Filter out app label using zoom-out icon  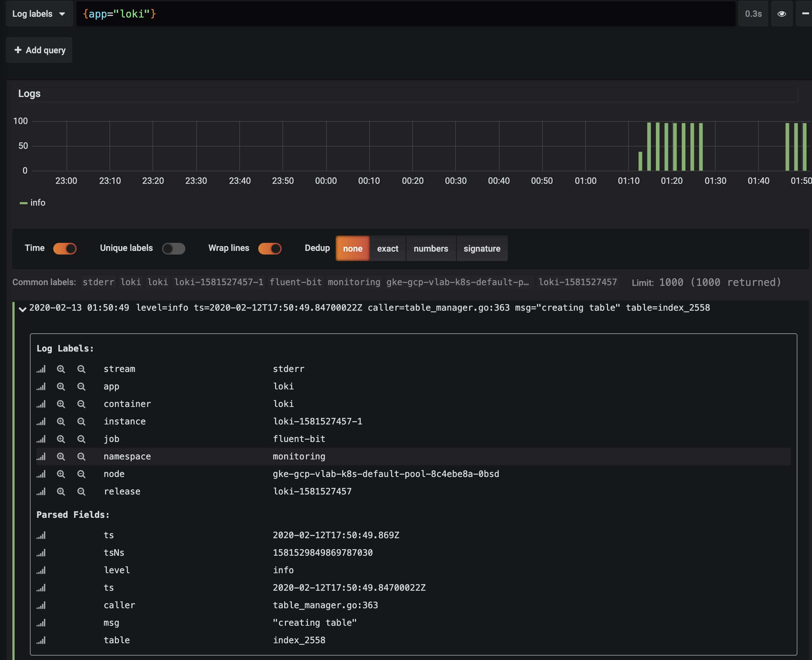point(81,387)
